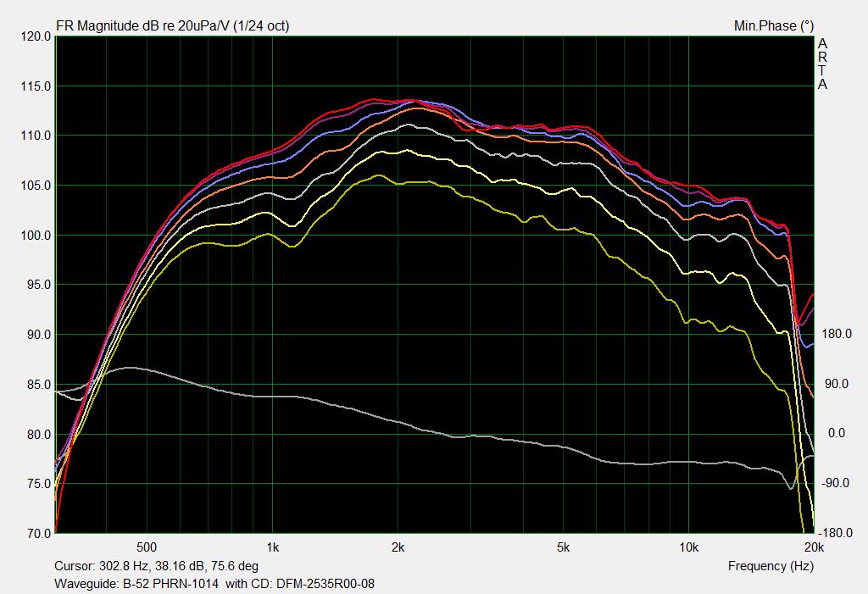Image resolution: width=868 pixels, height=594 pixels.
Task: Click the 70.0 dB axis label
Action: pyautogui.click(x=39, y=534)
